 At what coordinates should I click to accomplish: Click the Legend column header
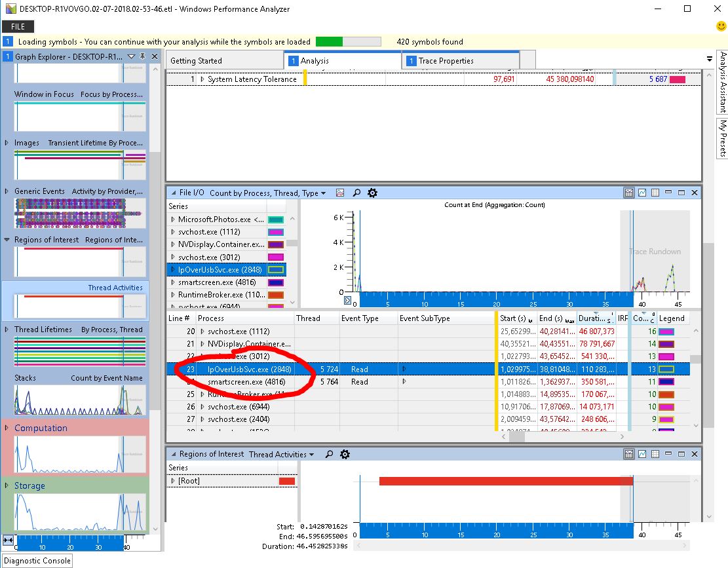(x=672, y=318)
